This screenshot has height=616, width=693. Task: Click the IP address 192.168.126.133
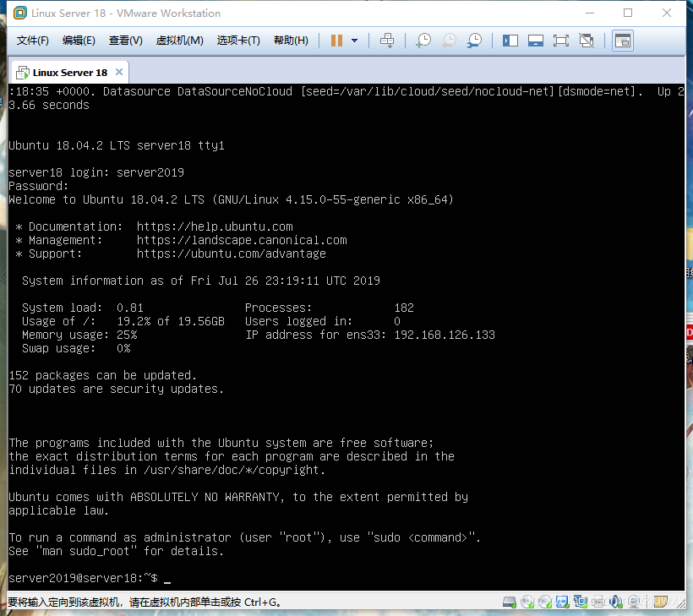(x=445, y=335)
